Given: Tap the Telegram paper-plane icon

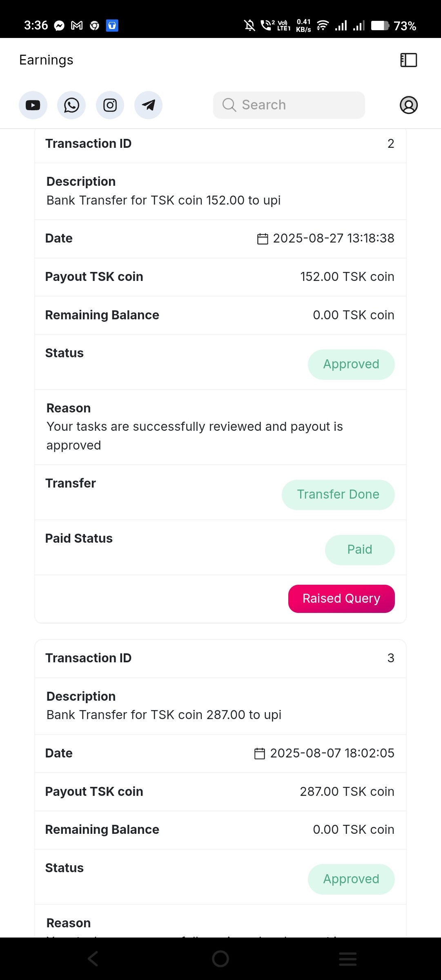Looking at the screenshot, I should click(x=148, y=105).
